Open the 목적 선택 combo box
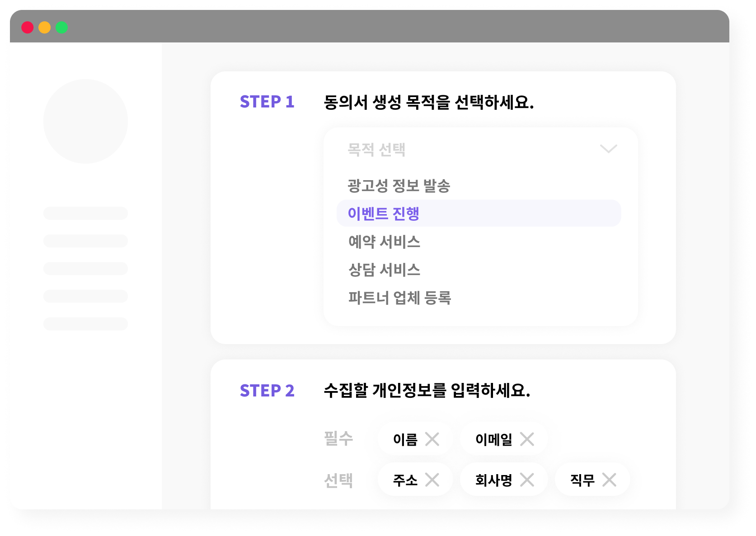The image size is (756, 536). pyautogui.click(x=481, y=149)
